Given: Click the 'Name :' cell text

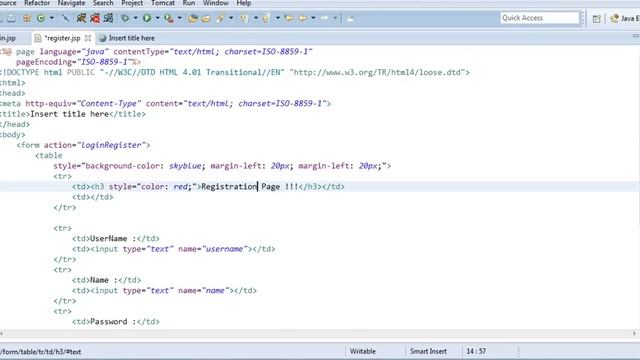Looking at the screenshot, I should (x=104, y=280).
